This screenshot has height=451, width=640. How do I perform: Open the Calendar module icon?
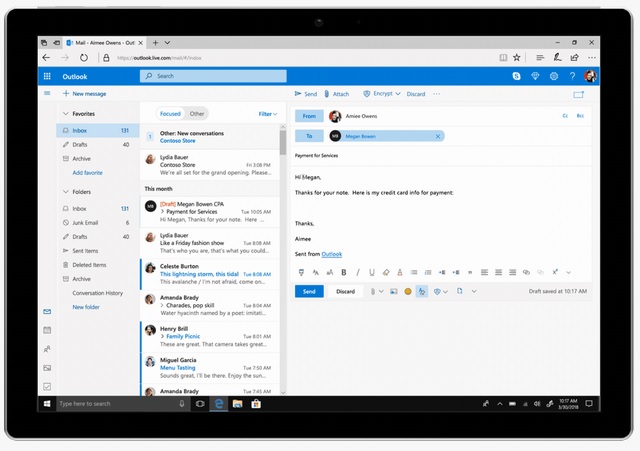pyautogui.click(x=47, y=330)
